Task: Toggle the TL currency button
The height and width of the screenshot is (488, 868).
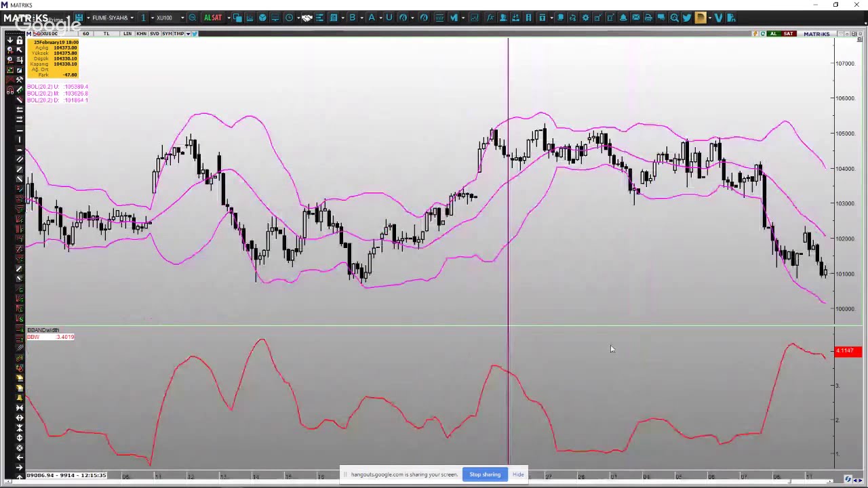Action: (106, 33)
